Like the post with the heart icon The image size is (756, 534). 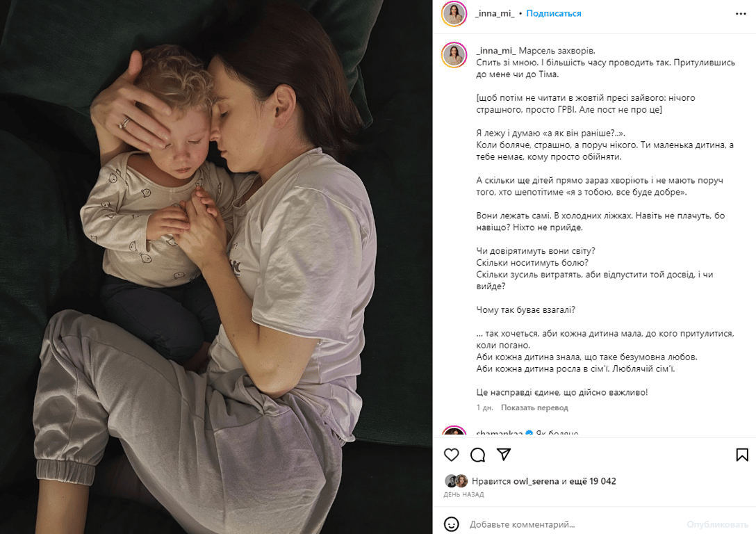pos(451,455)
